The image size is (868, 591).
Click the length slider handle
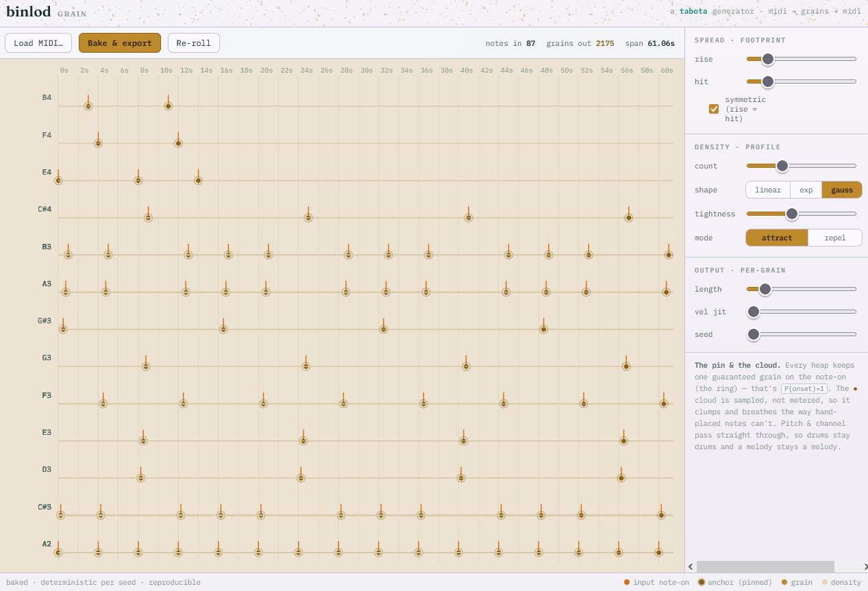tap(765, 289)
